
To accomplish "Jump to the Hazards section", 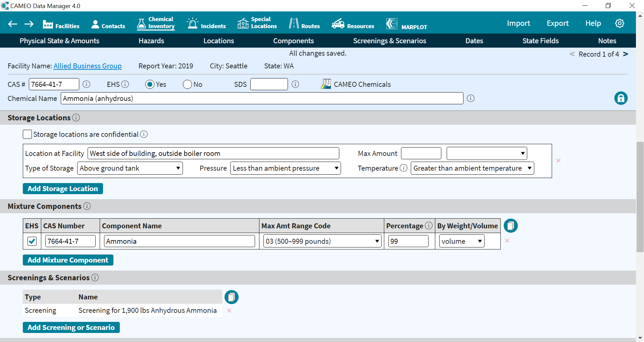I will [151, 41].
